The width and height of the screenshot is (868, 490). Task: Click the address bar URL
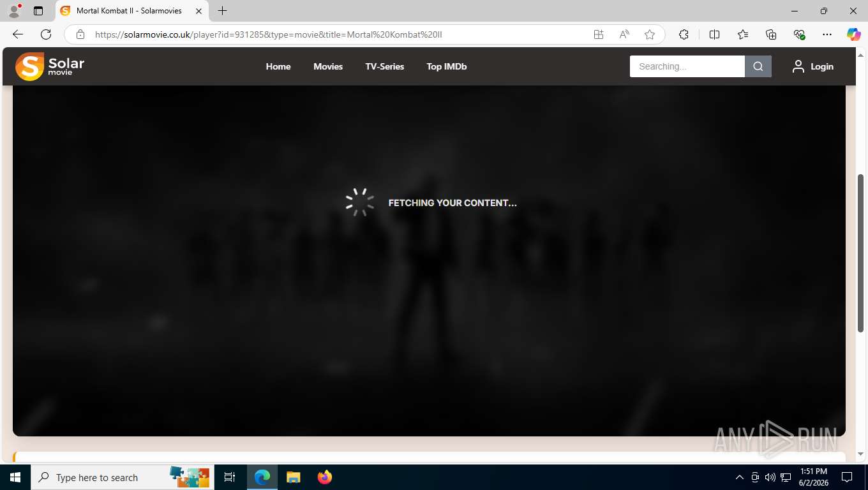pos(268,34)
